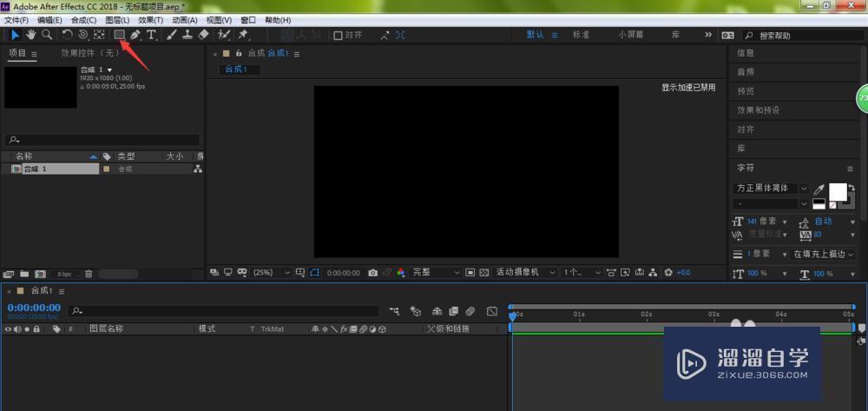The height and width of the screenshot is (411, 868).
Task: Select the Eraser tool
Action: [x=203, y=35]
